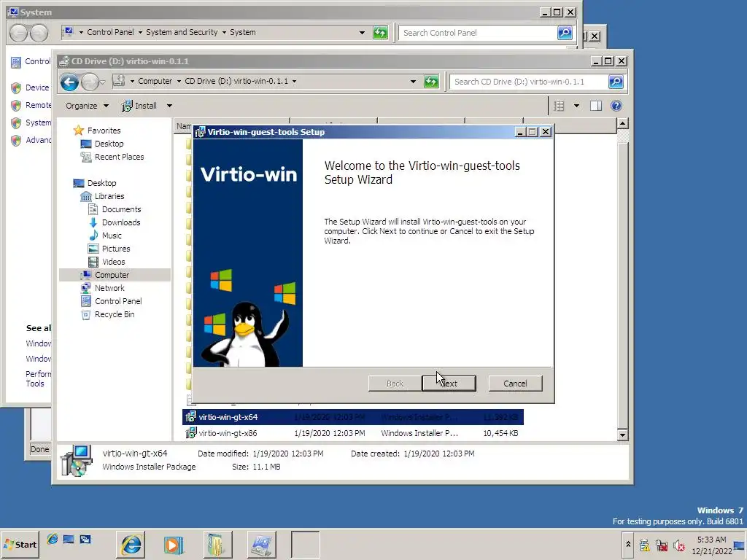Select the virtio-win-gt-x86 file
The width and height of the screenshot is (747, 560).
352,433
